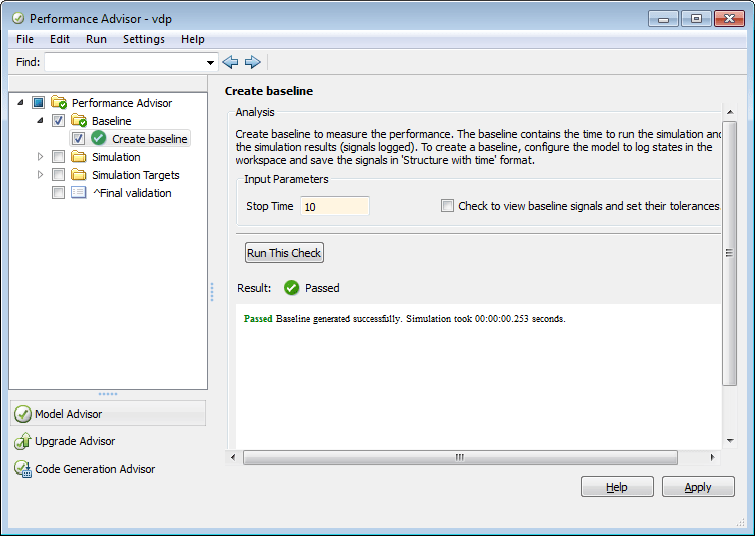Uncheck the Create baseline checkbox
Image resolution: width=755 pixels, height=536 pixels.
(x=78, y=139)
